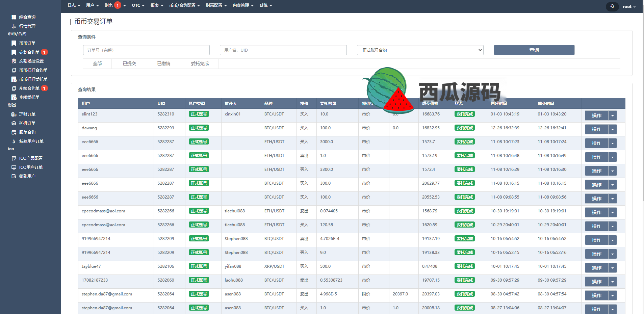The width and height of the screenshot is (644, 314).
Task: Open the 用户 dropdown menu
Action: coord(92,5)
